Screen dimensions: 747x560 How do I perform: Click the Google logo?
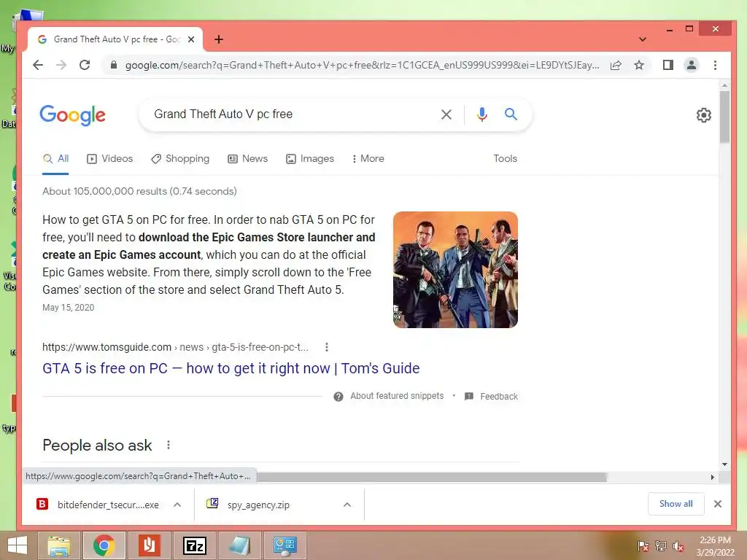[72, 114]
